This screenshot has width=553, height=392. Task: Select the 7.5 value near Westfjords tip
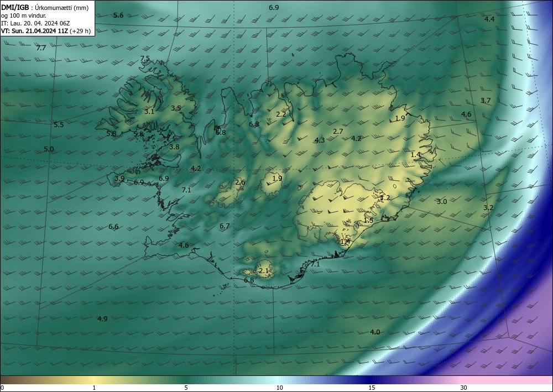(145, 59)
